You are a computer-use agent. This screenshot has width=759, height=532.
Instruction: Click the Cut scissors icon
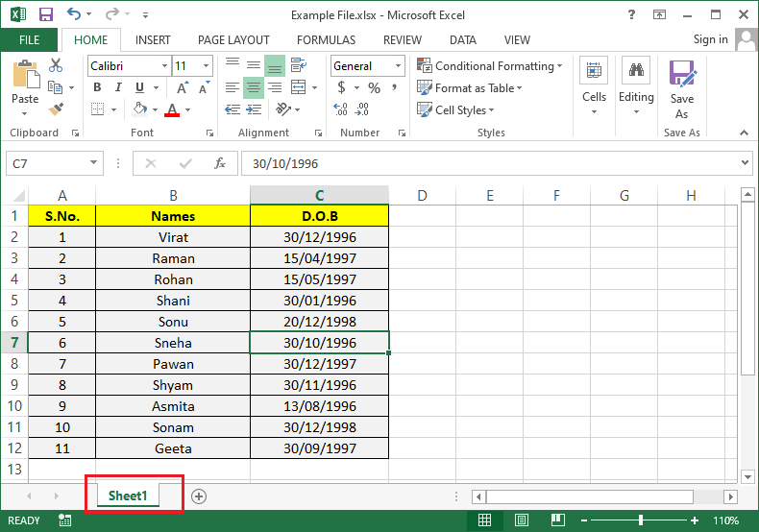tap(56, 66)
